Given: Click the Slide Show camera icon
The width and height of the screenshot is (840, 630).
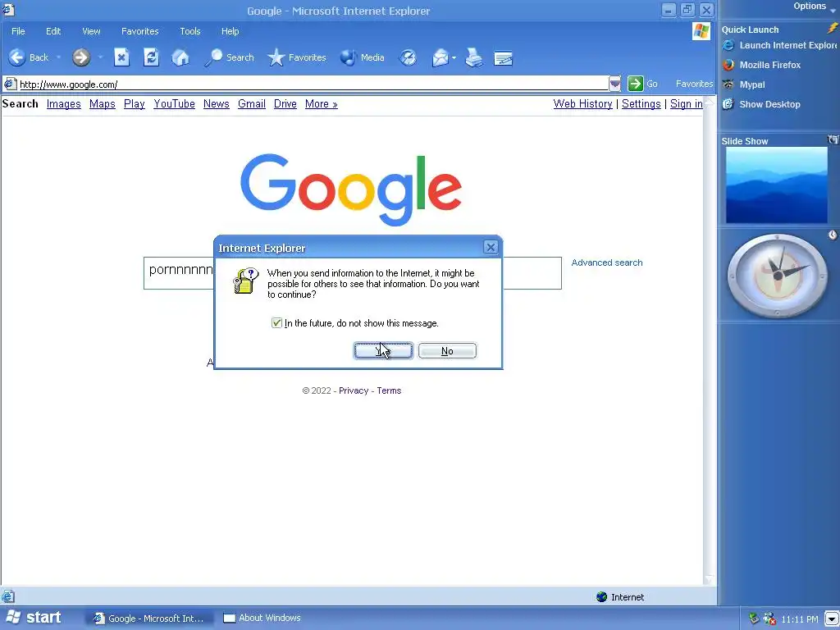Looking at the screenshot, I should coord(833,139).
